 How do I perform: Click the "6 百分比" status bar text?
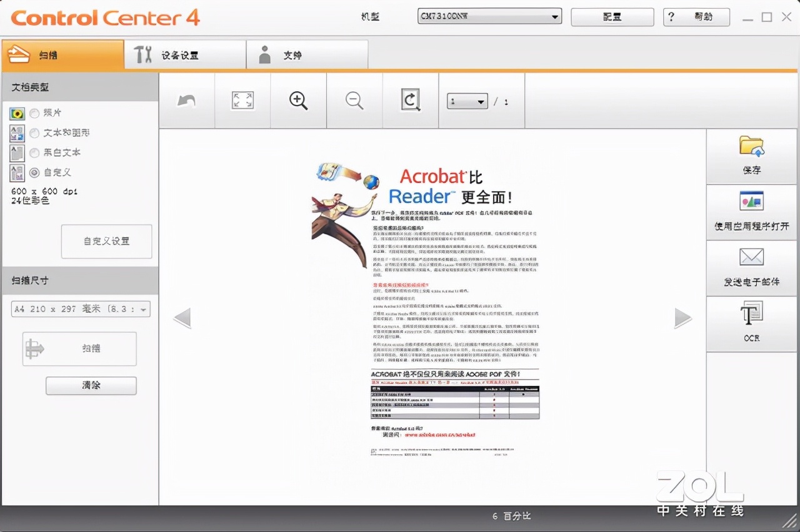tap(511, 516)
